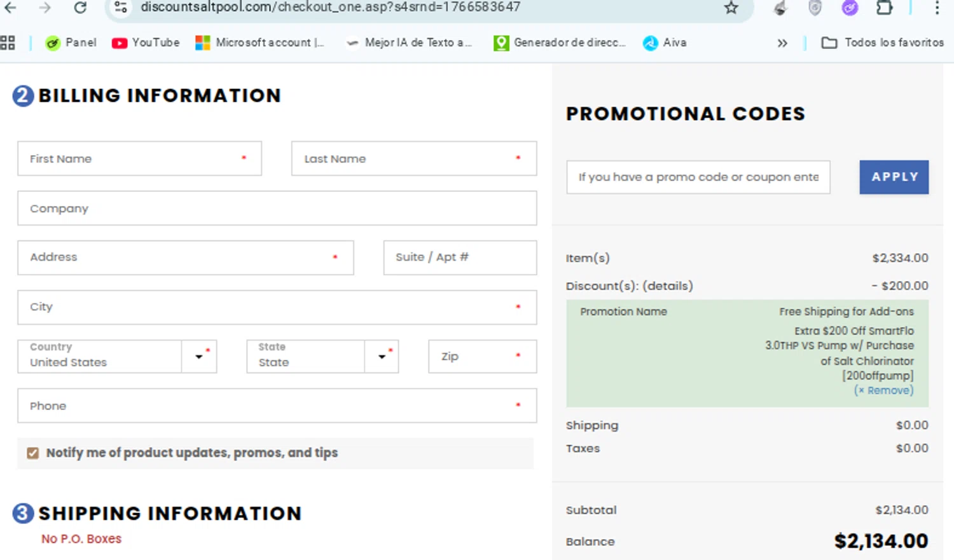This screenshot has height=560, width=954.
Task: Click the (details) discount link
Action: pos(668,286)
